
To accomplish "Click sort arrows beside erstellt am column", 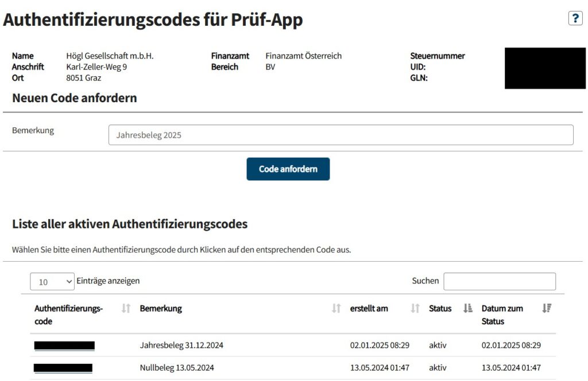I will tap(415, 309).
